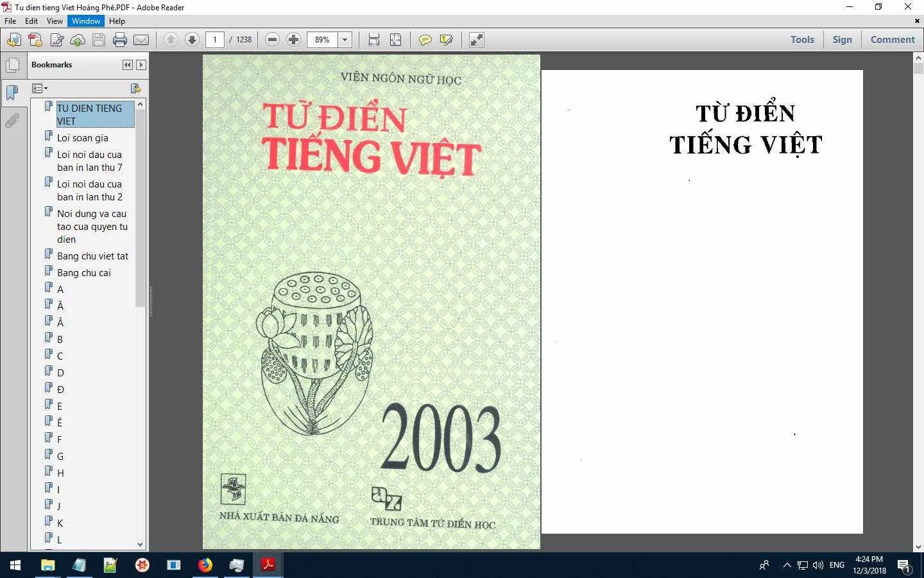Screen dimensions: 924x578
Task: Open the Edit menu
Action: coord(31,21)
